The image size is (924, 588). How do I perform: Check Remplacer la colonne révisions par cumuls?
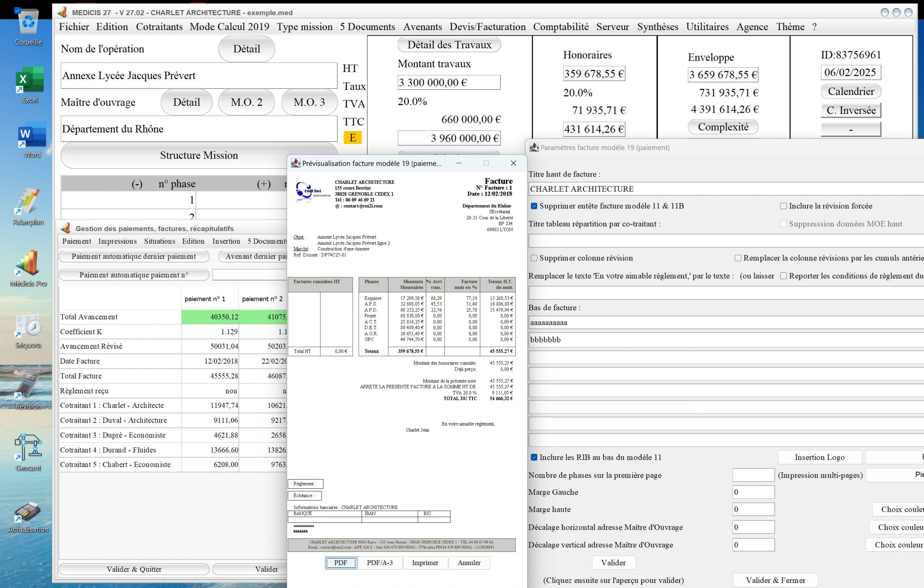coord(737,258)
